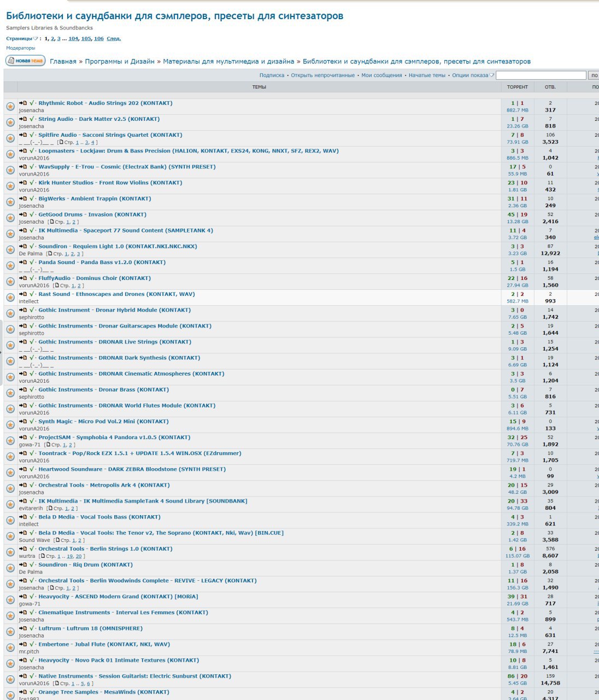Go to Главная in the breadcrumbs
599x700 pixels.
point(63,61)
